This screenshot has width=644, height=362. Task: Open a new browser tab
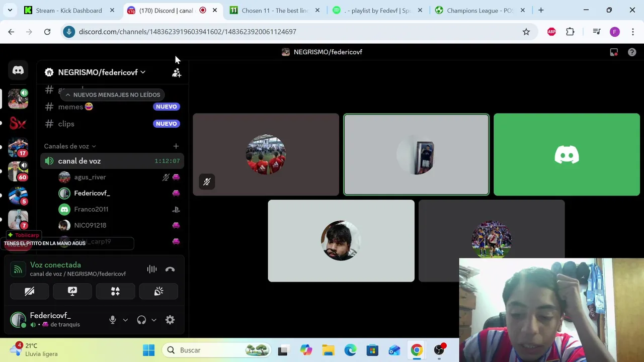pos(541,10)
